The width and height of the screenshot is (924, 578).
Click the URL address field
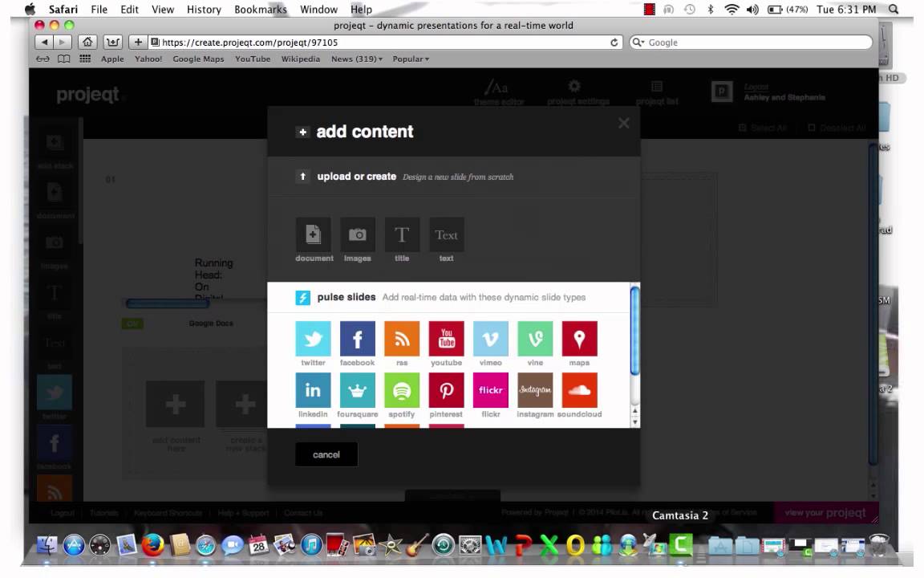[383, 43]
